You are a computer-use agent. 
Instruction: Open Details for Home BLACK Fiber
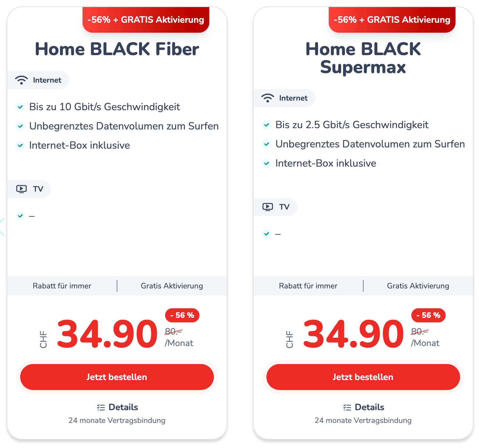coord(123,407)
